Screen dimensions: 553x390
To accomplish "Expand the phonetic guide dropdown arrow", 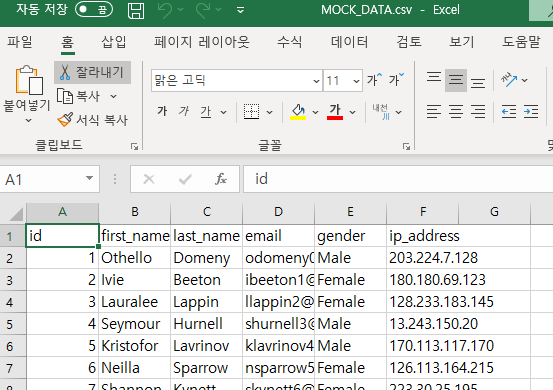I will (399, 112).
